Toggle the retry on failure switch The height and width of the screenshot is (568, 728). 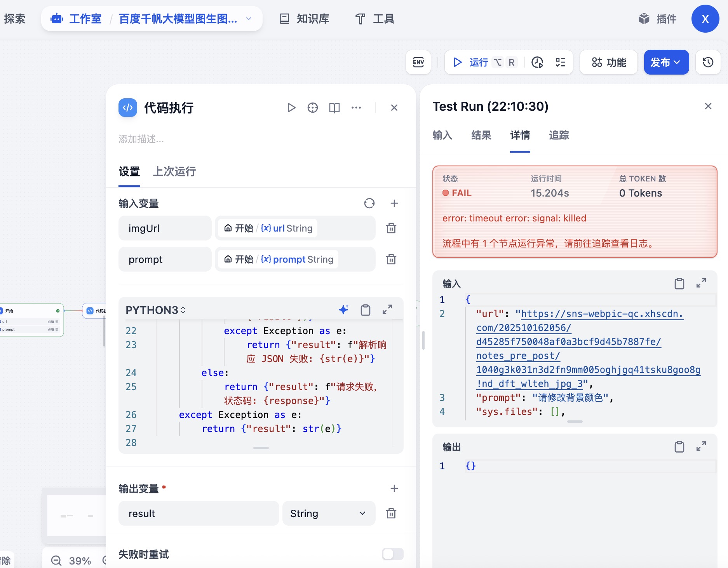pyautogui.click(x=392, y=554)
